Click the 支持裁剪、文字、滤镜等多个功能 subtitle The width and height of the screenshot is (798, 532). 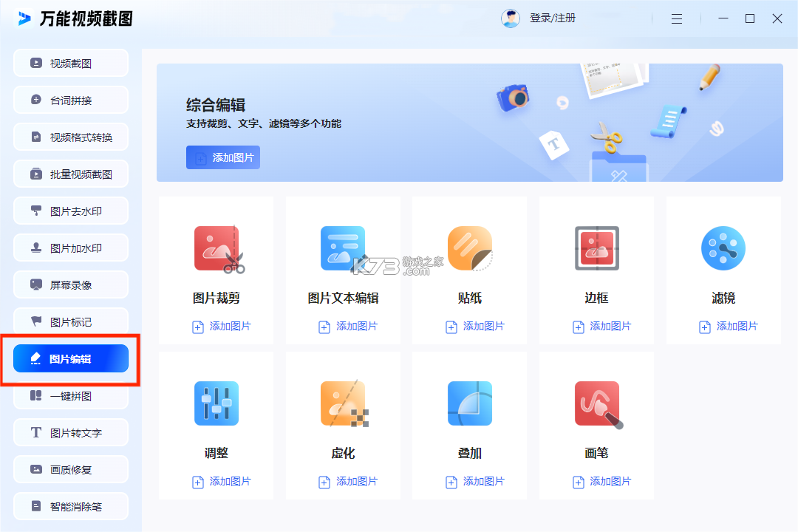click(264, 123)
